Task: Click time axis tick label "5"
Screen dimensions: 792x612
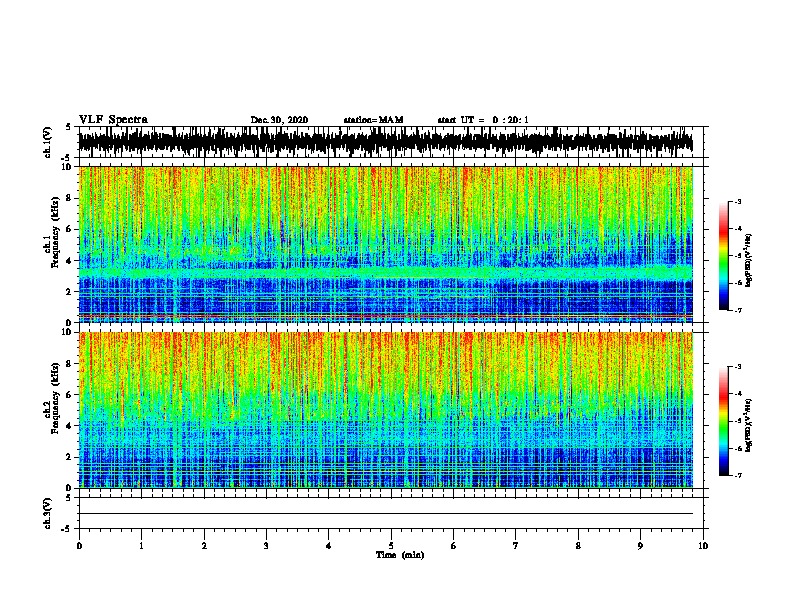Action: pyautogui.click(x=391, y=546)
